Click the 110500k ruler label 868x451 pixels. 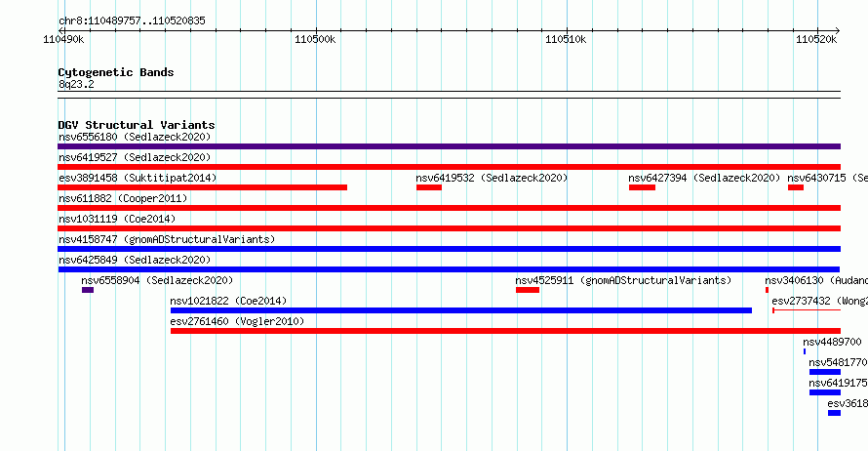tap(315, 39)
